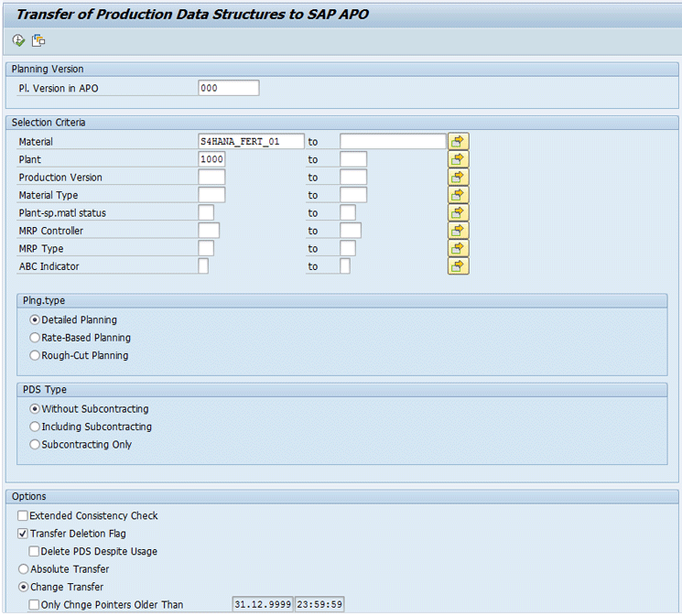Click the Execute clock icon in toolbar

[x=18, y=40]
